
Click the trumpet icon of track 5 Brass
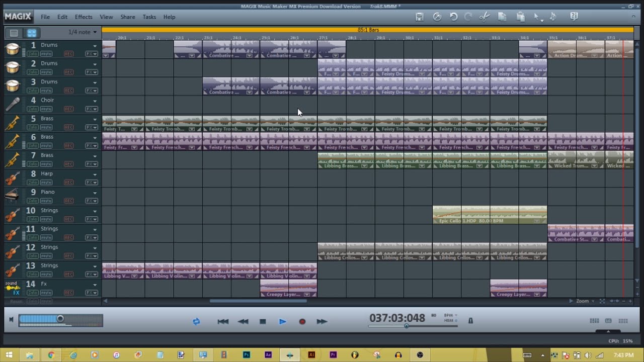[13, 123]
